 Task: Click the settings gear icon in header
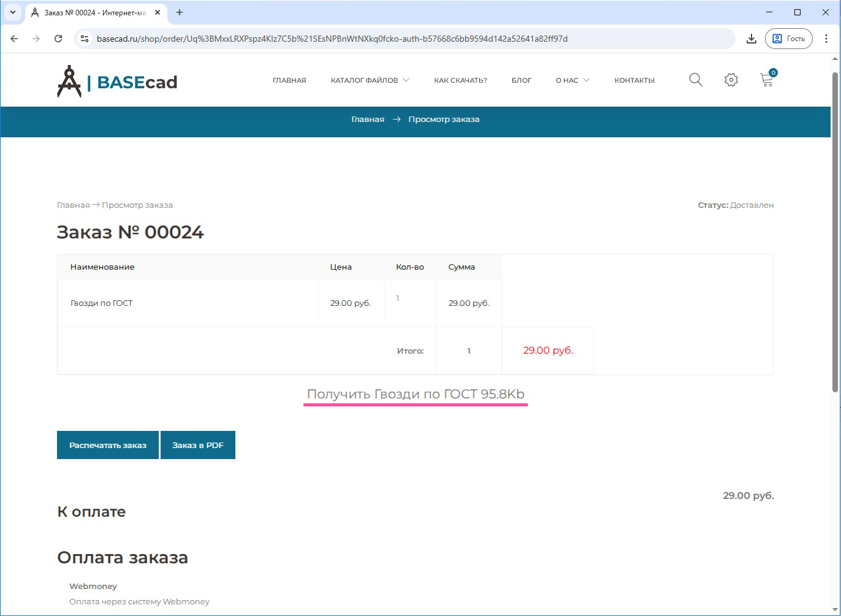click(731, 80)
